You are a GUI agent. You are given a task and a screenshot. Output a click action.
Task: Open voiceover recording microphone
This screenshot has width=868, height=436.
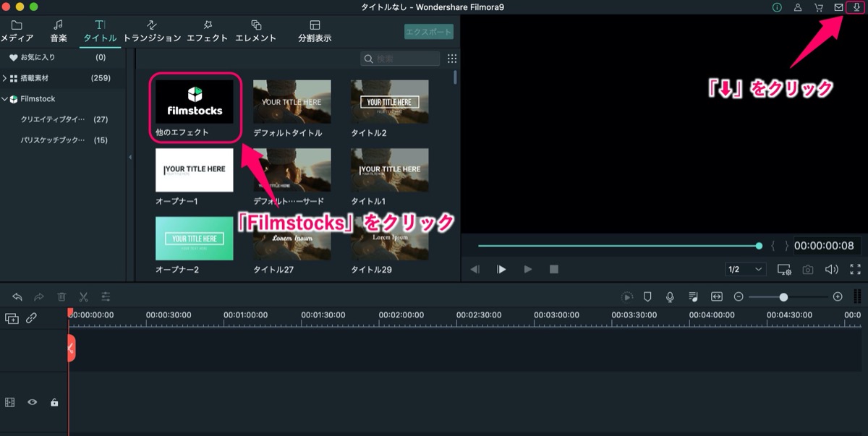coord(671,296)
